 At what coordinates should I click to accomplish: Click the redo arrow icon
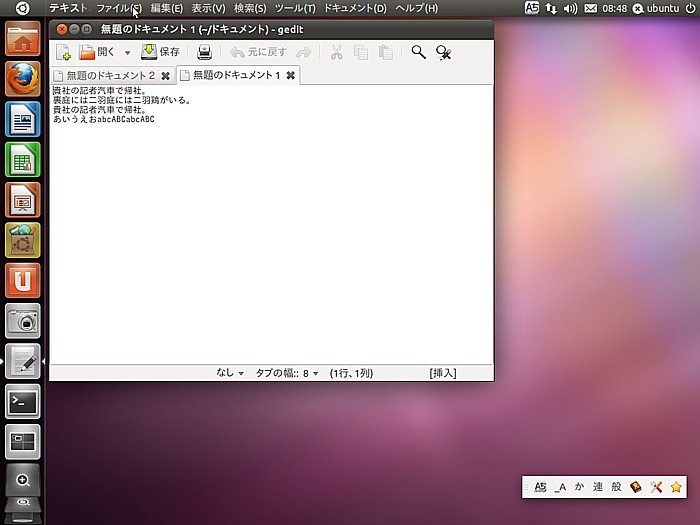click(304, 53)
